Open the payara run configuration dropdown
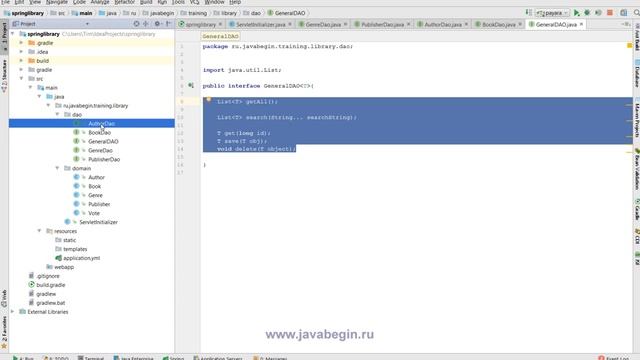This screenshot has width=640, height=360. click(x=552, y=13)
